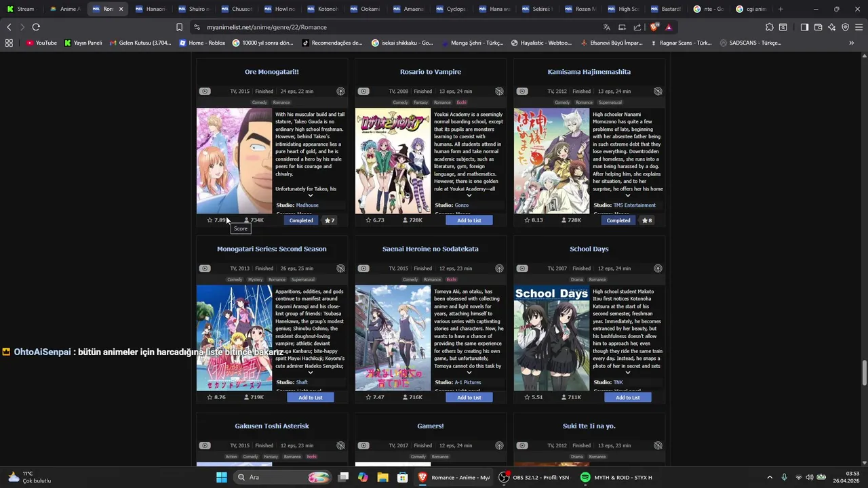Image resolution: width=868 pixels, height=488 pixels.
Task: Switch to the Bastard! browser tab
Action: [665, 9]
